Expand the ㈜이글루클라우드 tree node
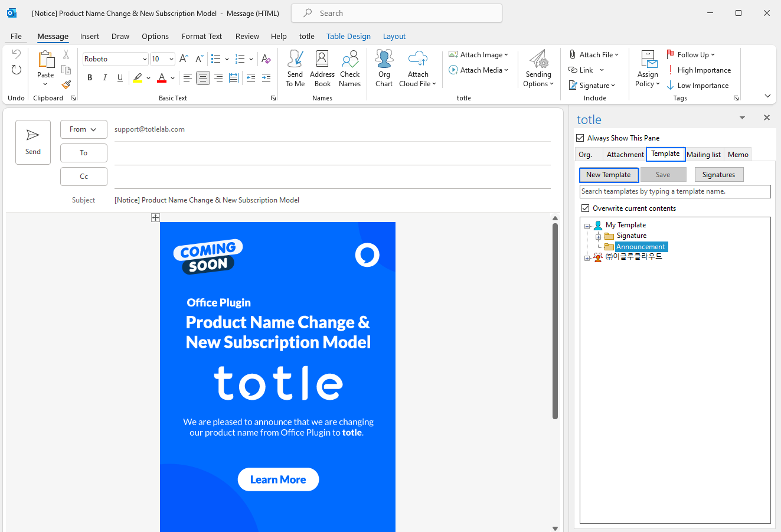Image resolution: width=781 pixels, height=532 pixels. coord(587,258)
